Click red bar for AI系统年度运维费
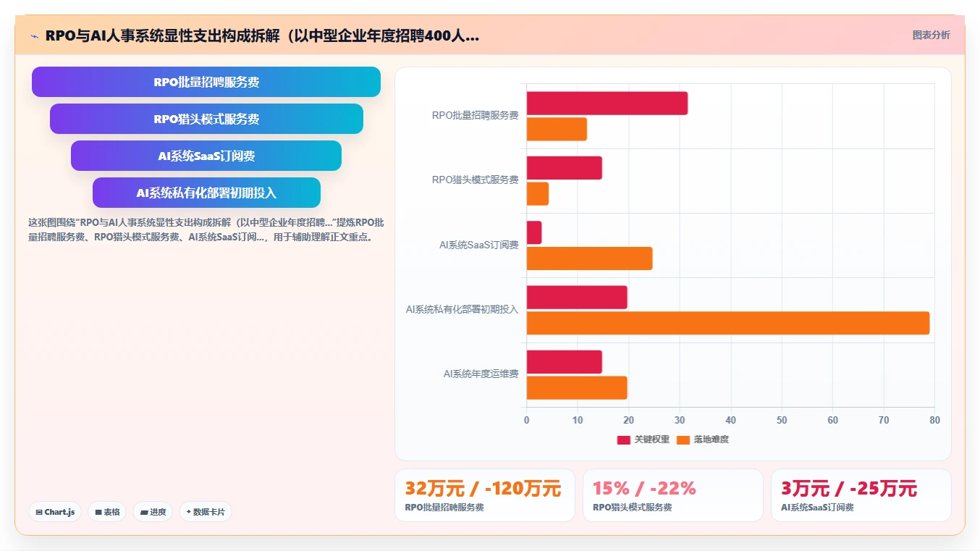Viewport: 980px width, 551px height. 564,362
